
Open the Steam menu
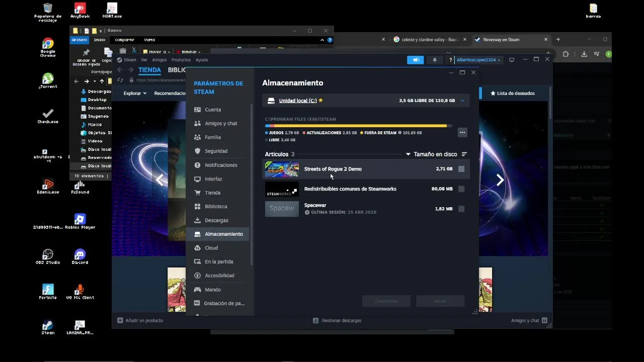(130, 60)
